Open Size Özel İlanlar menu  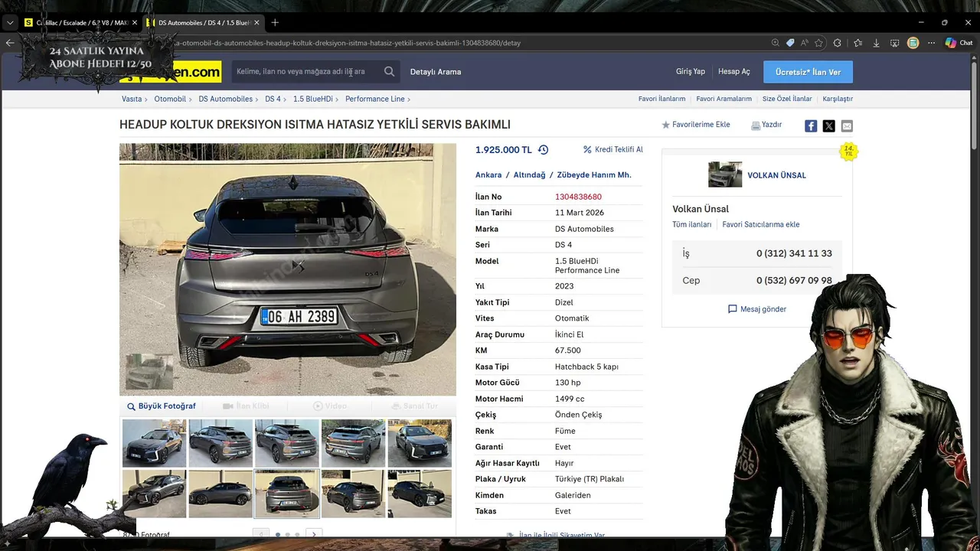pyautogui.click(x=787, y=99)
